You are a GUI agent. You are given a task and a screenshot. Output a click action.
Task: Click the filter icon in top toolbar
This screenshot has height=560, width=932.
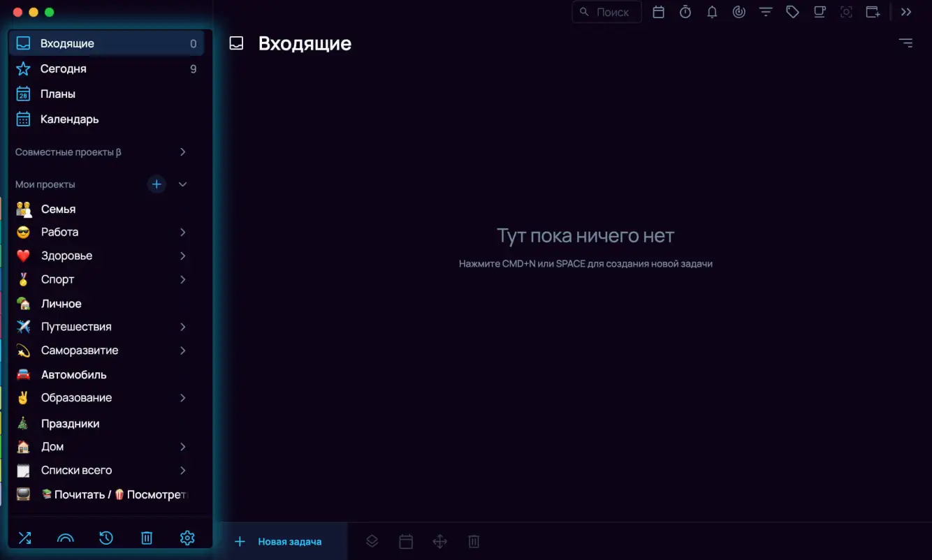click(x=766, y=12)
